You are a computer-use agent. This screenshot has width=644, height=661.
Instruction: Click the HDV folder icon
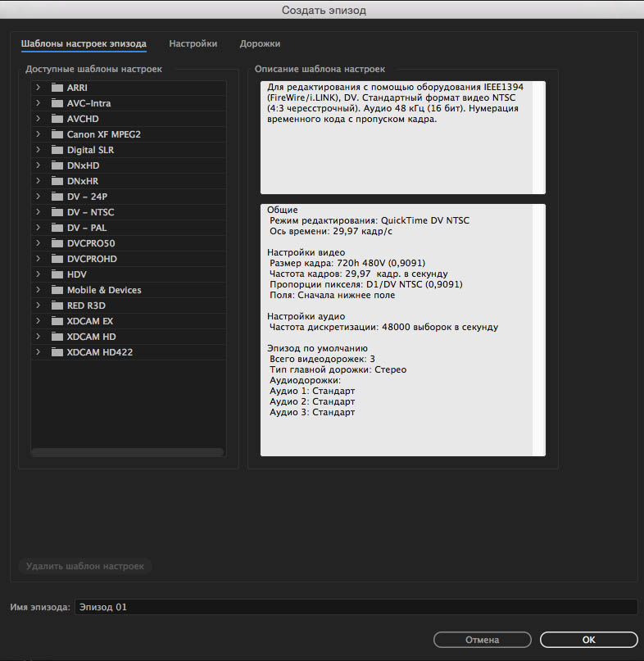click(57, 274)
